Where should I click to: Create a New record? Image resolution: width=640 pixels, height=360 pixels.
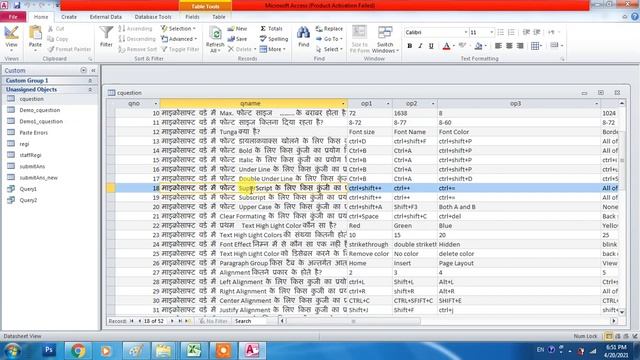[x=238, y=29]
